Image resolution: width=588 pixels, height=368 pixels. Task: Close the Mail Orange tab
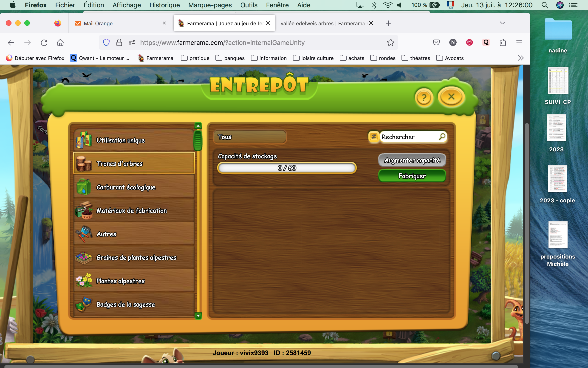click(164, 23)
